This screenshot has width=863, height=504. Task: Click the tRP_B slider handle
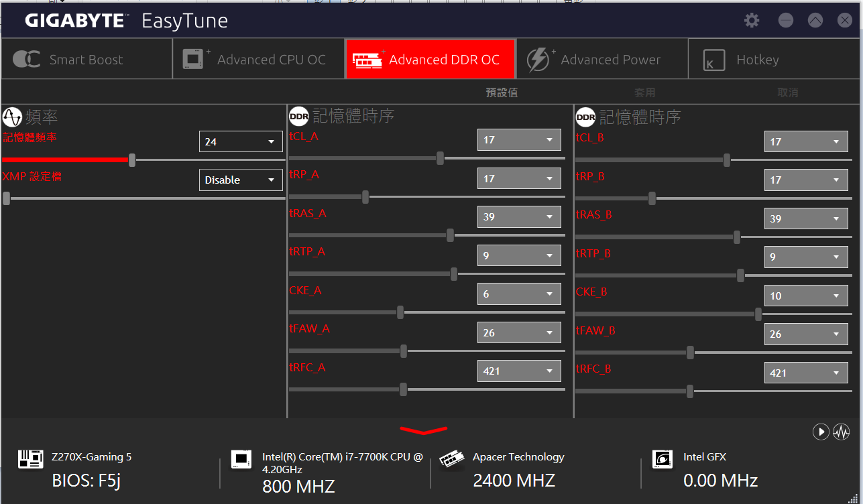coord(652,198)
